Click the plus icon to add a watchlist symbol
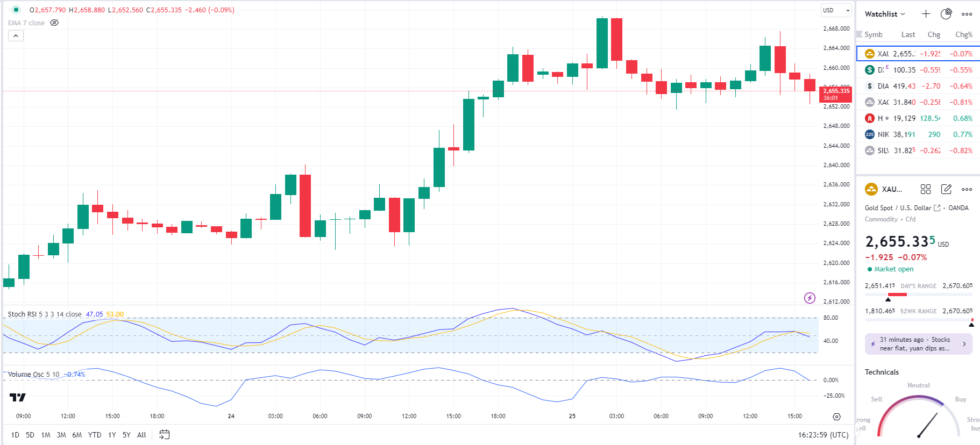980x445 pixels. (926, 14)
